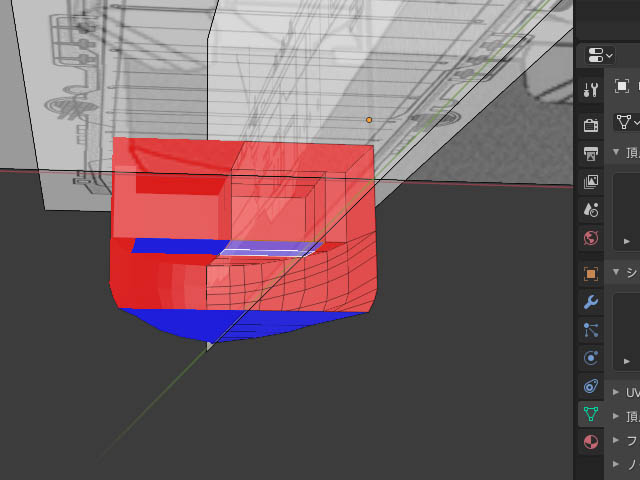Open the Object properties tab

point(591,274)
